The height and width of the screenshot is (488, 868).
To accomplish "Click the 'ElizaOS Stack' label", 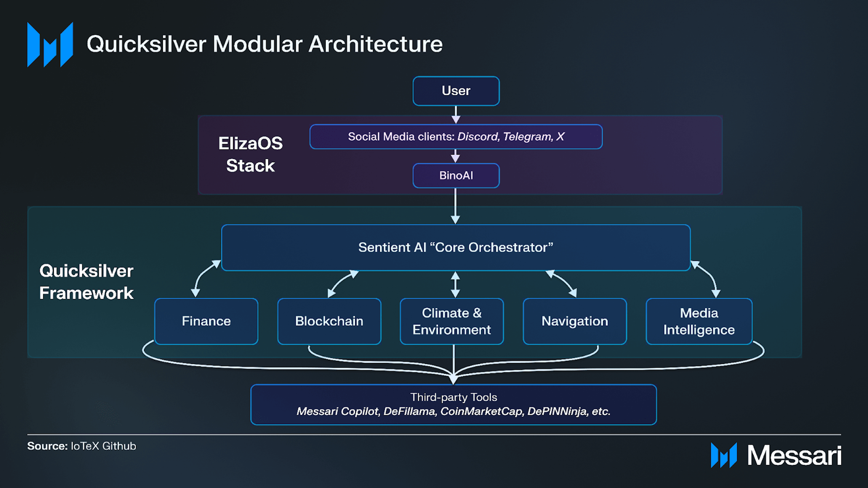I will coord(250,154).
